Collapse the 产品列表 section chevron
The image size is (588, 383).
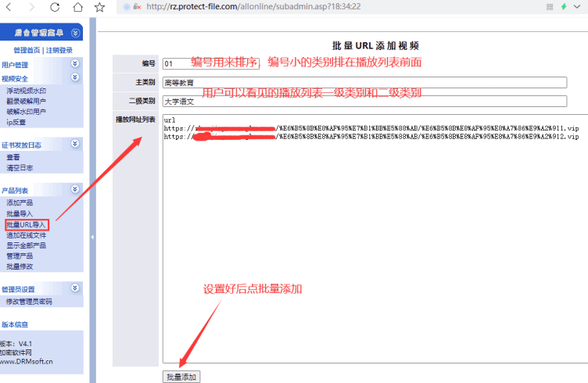(x=75, y=189)
